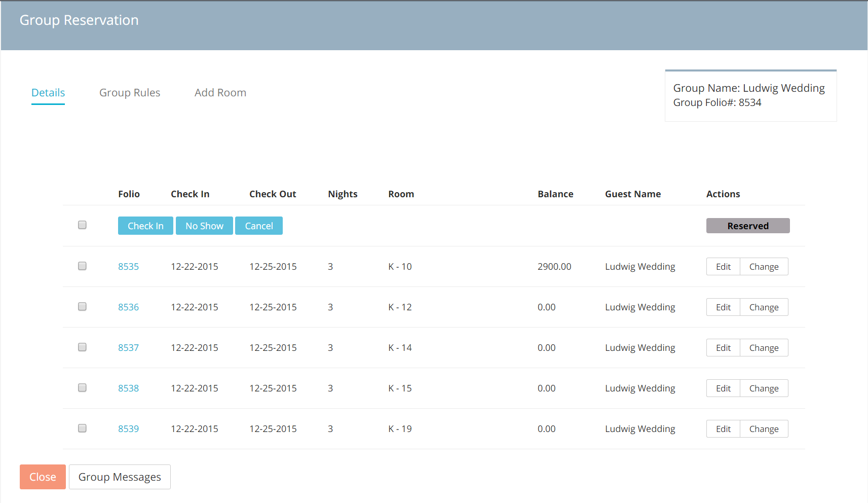Select the checkbox for folio 8537

click(82, 347)
